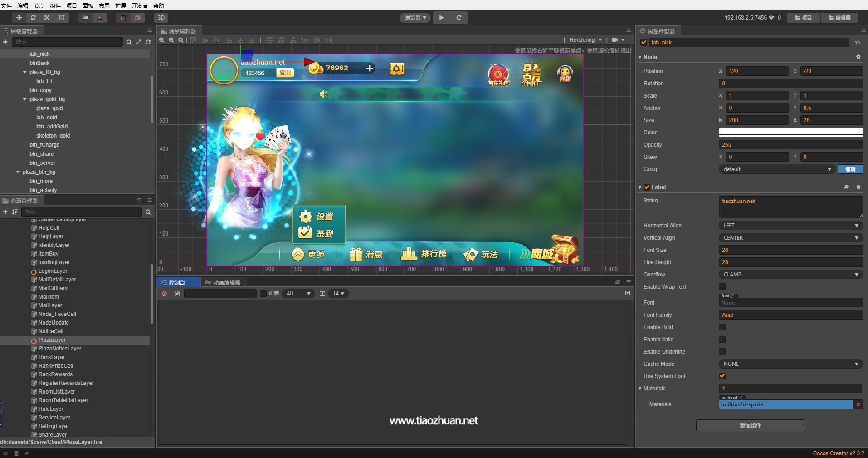Open the Overflow CLAMP dropdown
This screenshot has height=458, width=868.
point(790,275)
